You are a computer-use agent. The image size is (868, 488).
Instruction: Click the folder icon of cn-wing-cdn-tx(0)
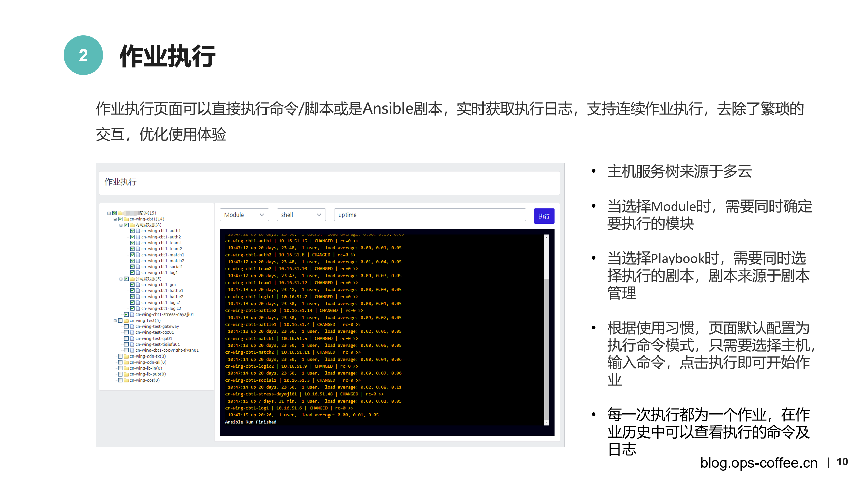coord(126,357)
